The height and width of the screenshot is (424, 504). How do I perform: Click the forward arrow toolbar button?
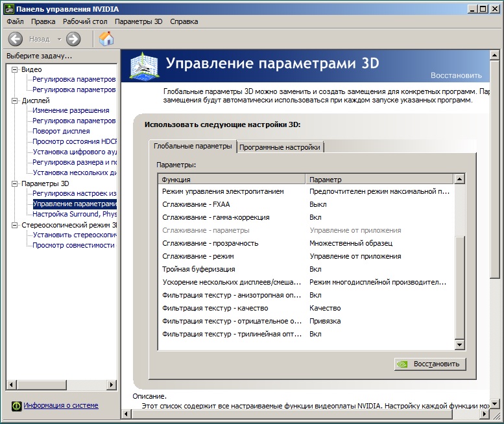pos(73,39)
